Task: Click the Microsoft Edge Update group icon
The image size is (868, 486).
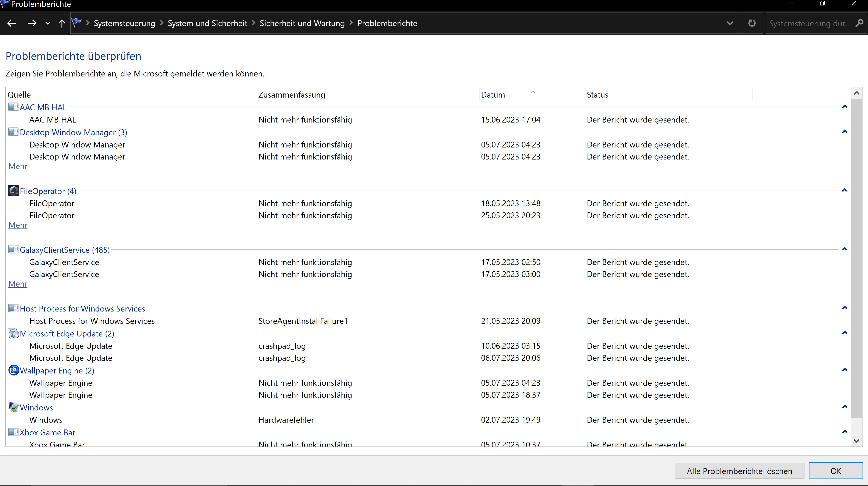Action: [x=13, y=333]
